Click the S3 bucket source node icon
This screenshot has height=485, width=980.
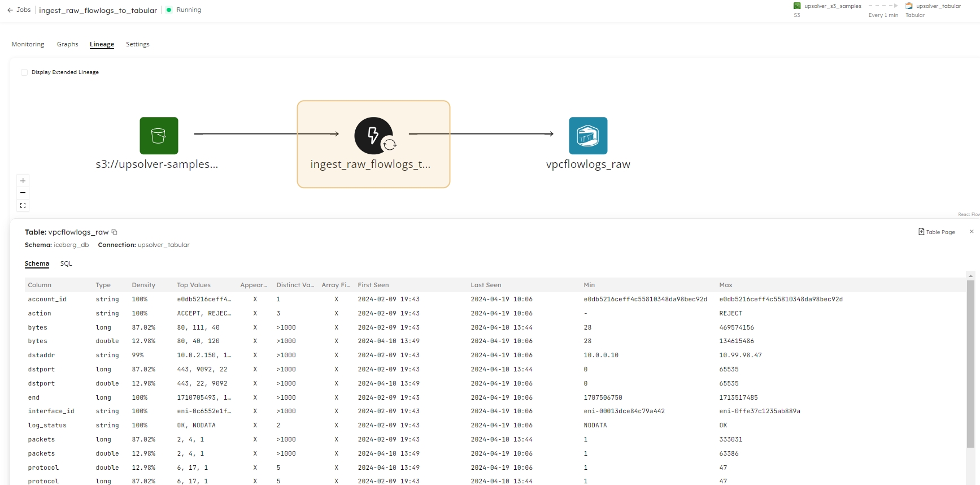[x=159, y=136]
